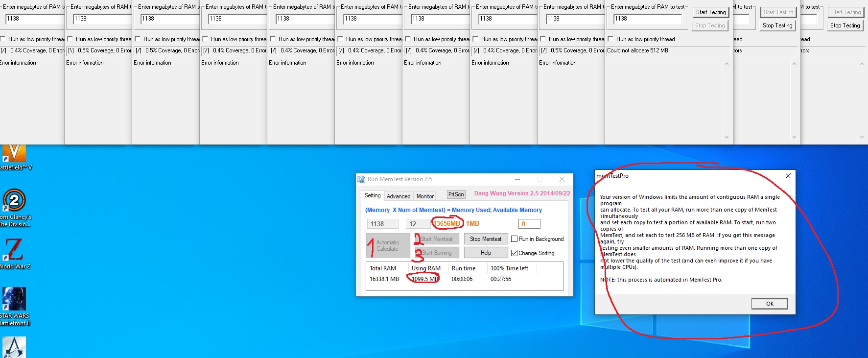Image resolution: width=868 pixels, height=358 pixels.
Task: Click the orange 13656MB memory used value
Action: coord(447,224)
